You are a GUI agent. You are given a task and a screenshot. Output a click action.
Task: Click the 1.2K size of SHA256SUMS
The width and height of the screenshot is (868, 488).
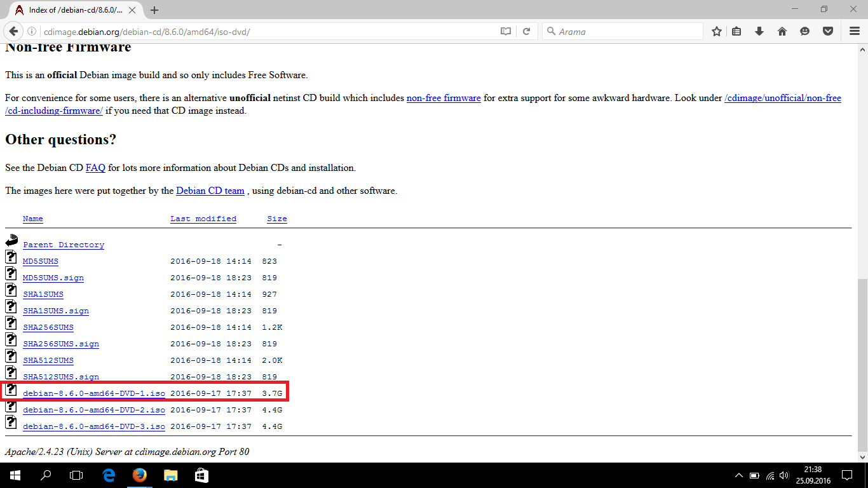(x=272, y=327)
